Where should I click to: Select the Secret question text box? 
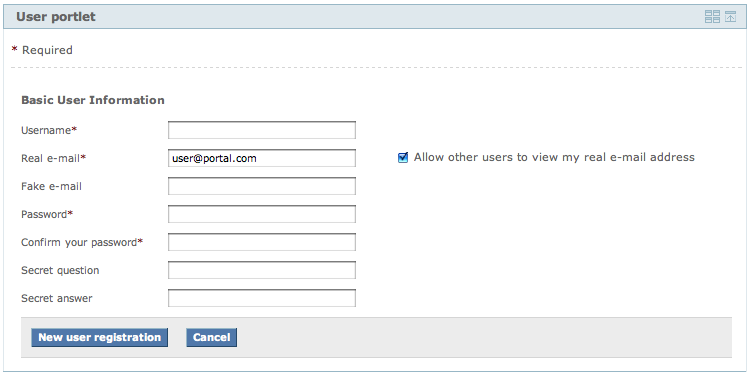[262, 270]
